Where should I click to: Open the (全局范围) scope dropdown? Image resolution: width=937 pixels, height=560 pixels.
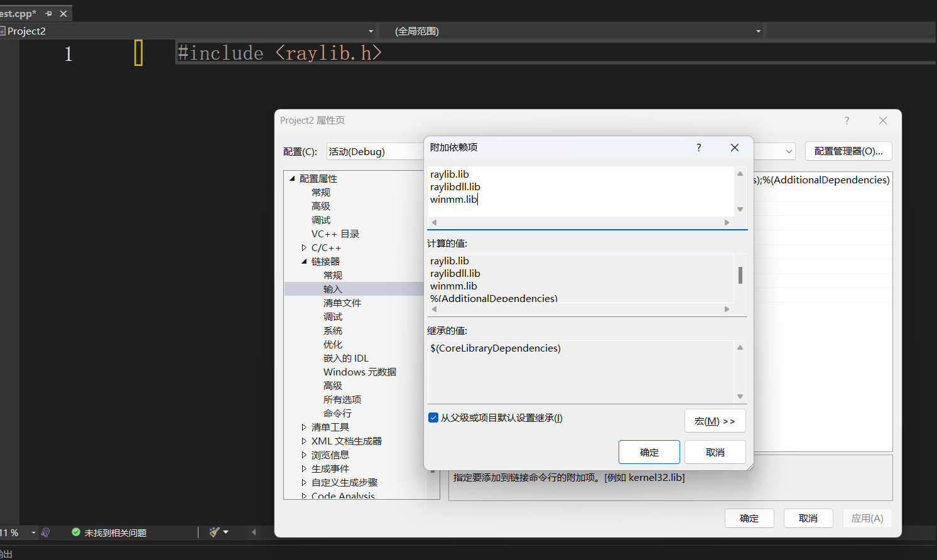click(757, 30)
